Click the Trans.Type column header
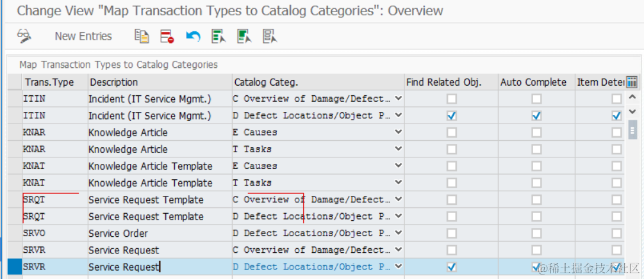The image size is (644, 279). point(49,82)
